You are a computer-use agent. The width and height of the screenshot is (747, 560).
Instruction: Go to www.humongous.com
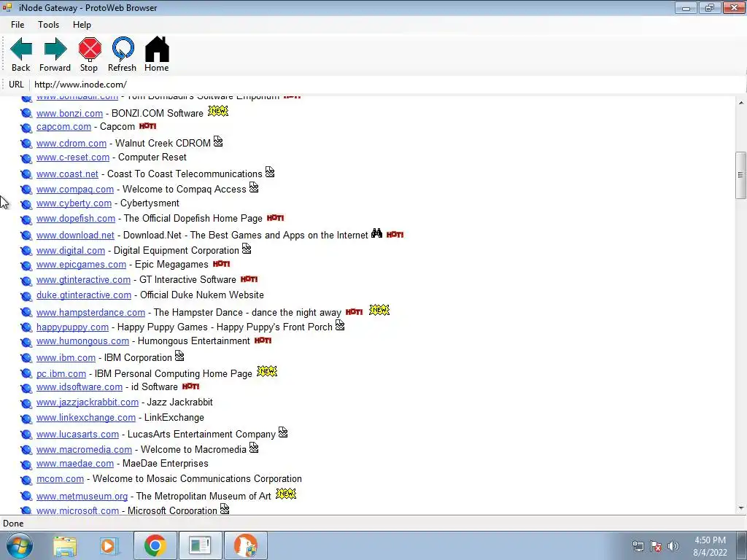(82, 341)
